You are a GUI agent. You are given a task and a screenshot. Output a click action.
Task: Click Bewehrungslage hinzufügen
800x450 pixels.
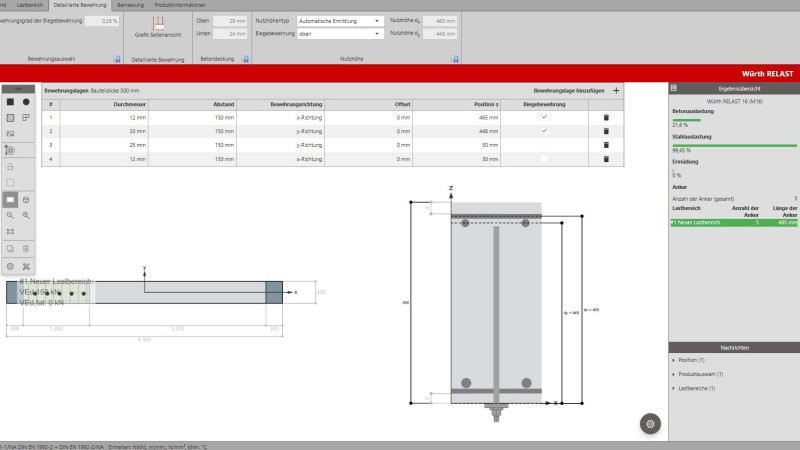coord(571,90)
